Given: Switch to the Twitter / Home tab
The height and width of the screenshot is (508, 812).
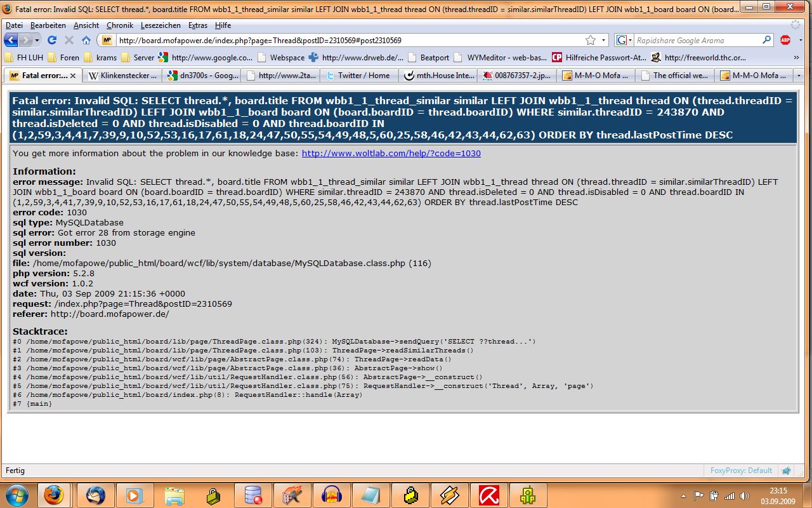Looking at the screenshot, I should point(359,76).
